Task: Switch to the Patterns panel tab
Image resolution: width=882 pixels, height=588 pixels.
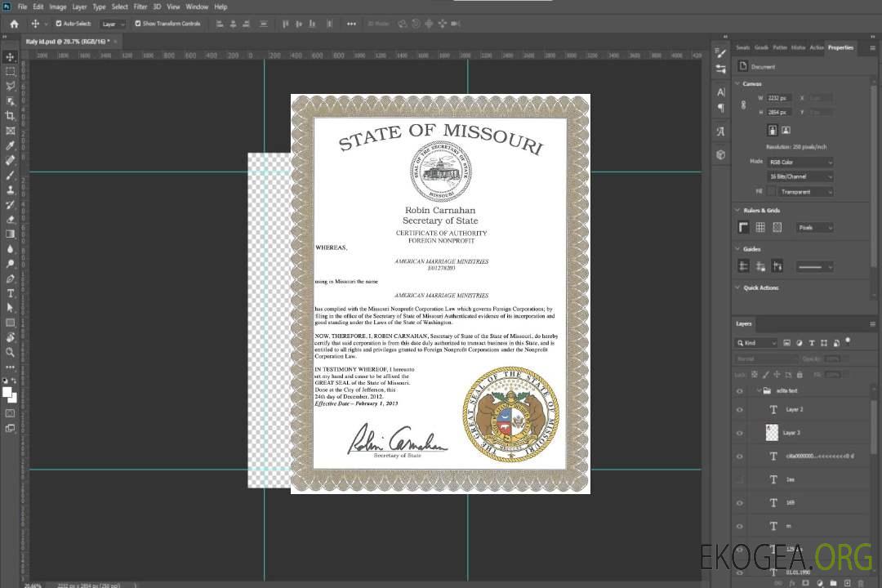Action: (780, 47)
